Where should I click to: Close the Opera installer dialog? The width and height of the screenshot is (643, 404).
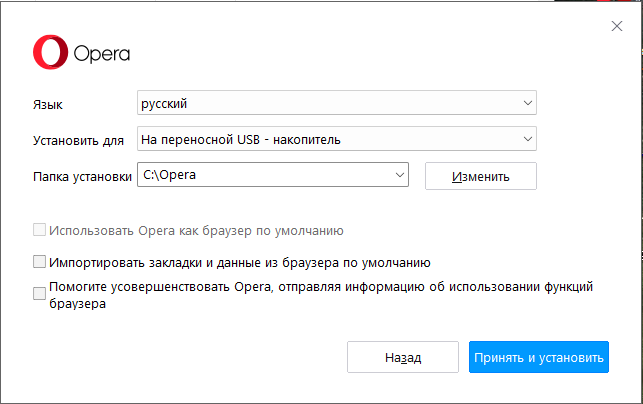coord(617,26)
